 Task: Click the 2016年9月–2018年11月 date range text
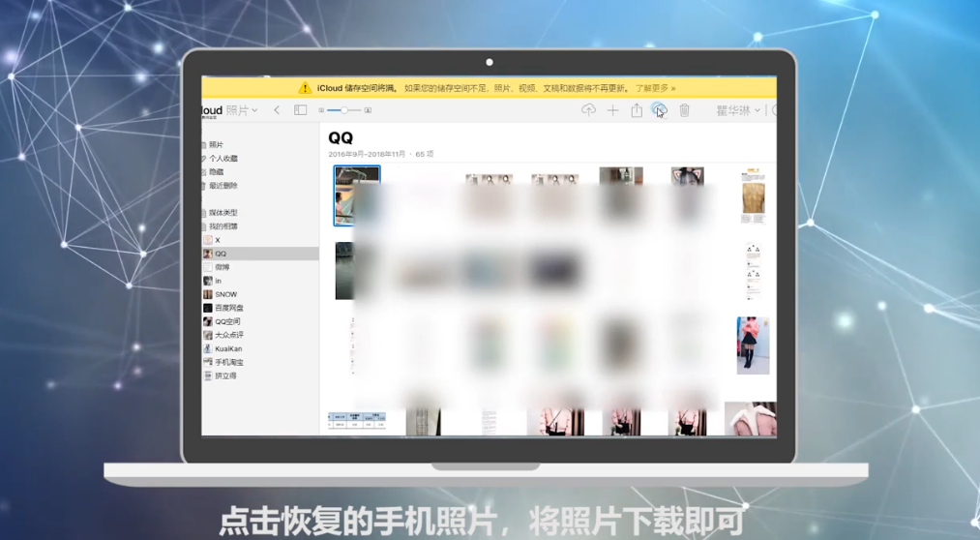[x=367, y=155]
